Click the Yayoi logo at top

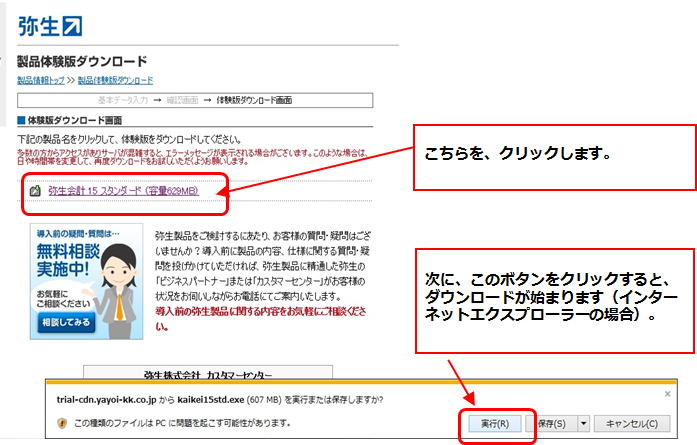click(50, 26)
